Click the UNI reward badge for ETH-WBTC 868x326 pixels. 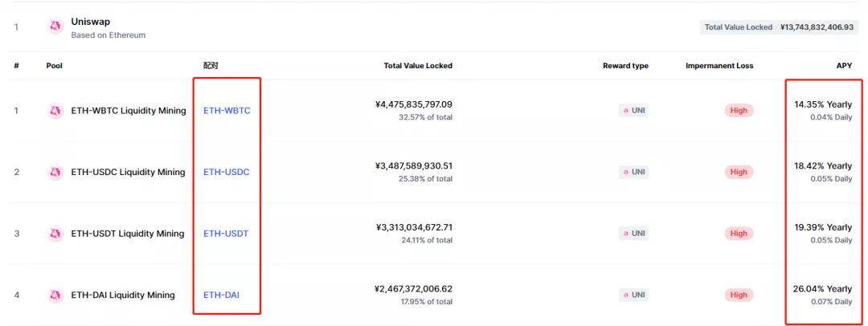(634, 110)
